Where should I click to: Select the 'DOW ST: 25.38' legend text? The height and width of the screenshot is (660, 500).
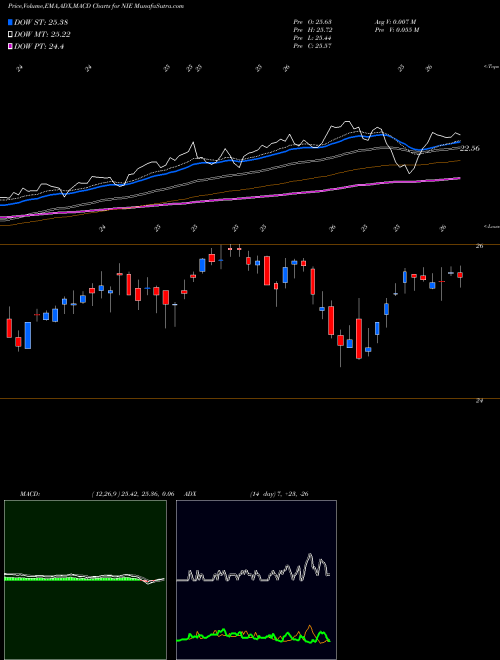[x=41, y=22]
